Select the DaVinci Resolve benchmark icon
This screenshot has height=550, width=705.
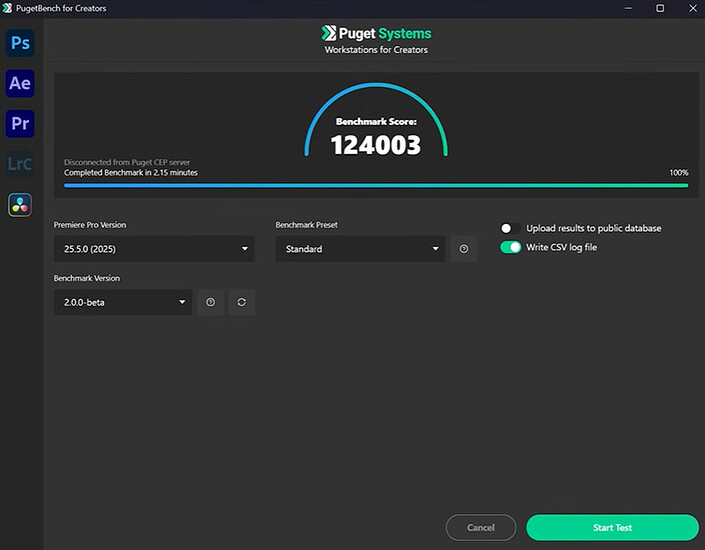point(20,204)
